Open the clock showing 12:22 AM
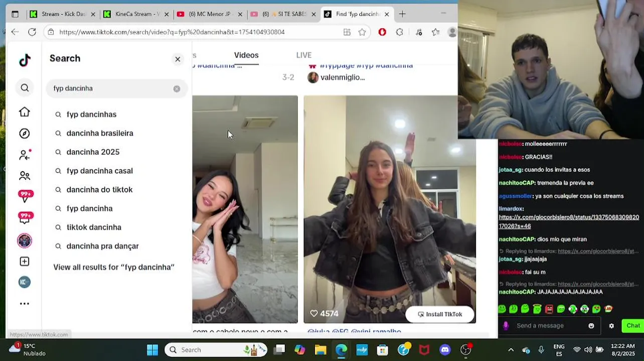The height and width of the screenshot is (361, 644). 622,349
